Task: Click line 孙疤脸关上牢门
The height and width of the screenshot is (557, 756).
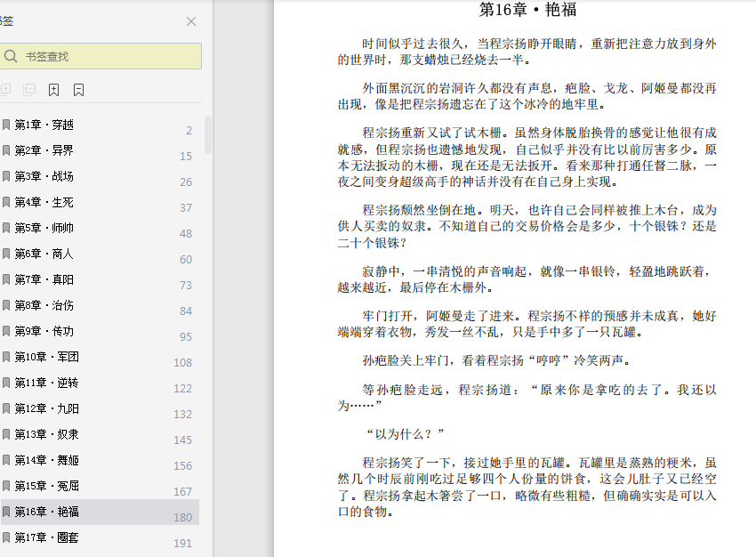Action: coord(496,360)
